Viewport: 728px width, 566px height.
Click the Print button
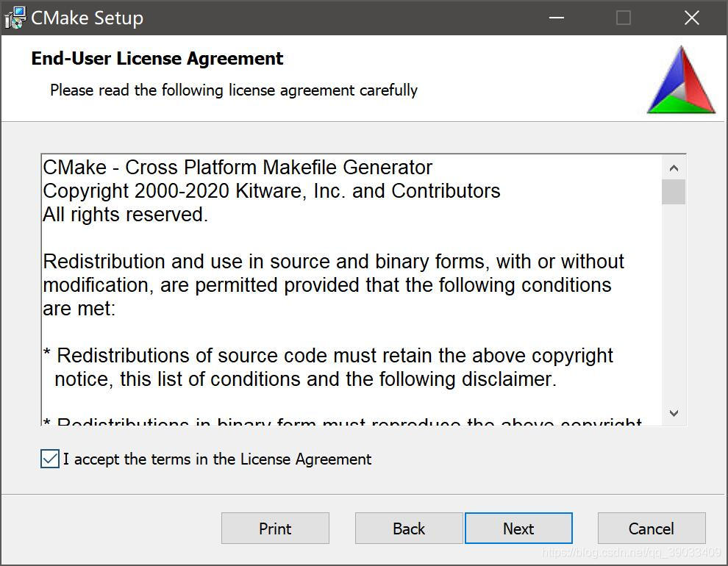click(275, 529)
